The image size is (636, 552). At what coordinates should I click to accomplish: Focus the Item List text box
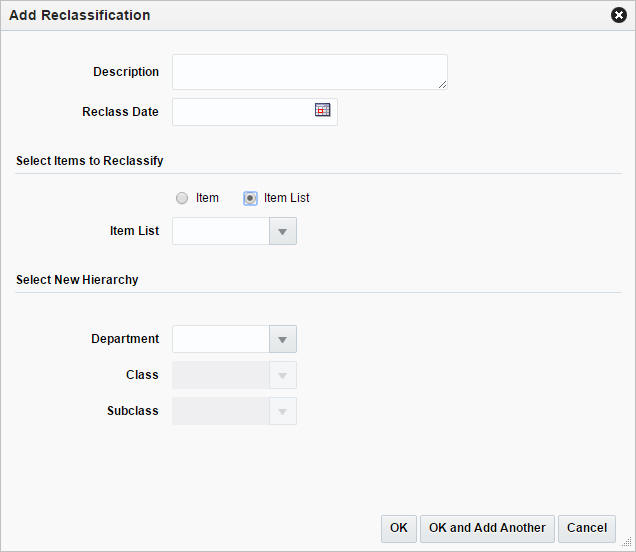(221, 232)
